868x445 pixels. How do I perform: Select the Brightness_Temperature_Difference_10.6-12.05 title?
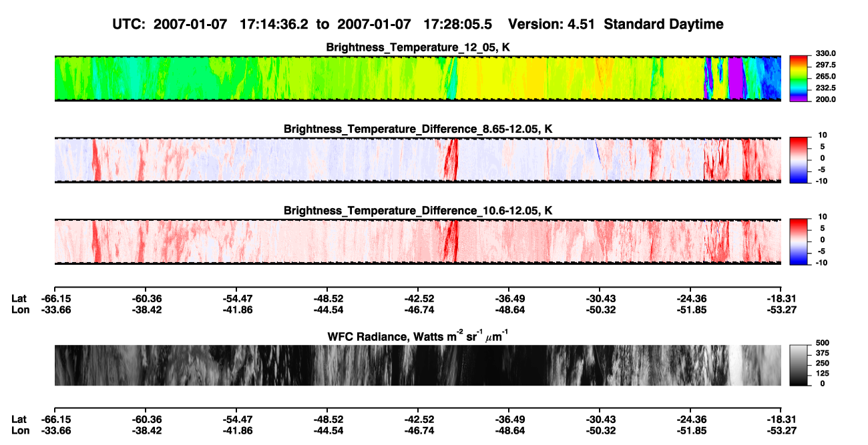(418, 211)
